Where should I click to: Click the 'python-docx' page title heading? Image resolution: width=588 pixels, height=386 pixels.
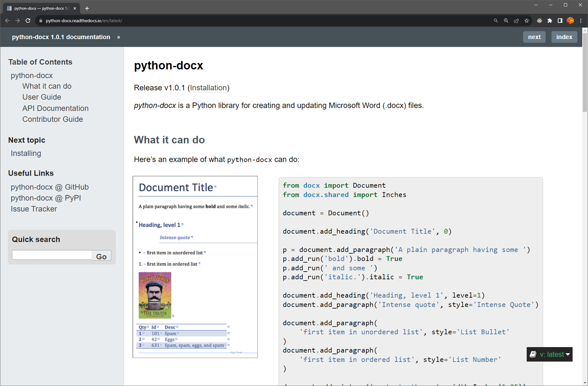(168, 65)
